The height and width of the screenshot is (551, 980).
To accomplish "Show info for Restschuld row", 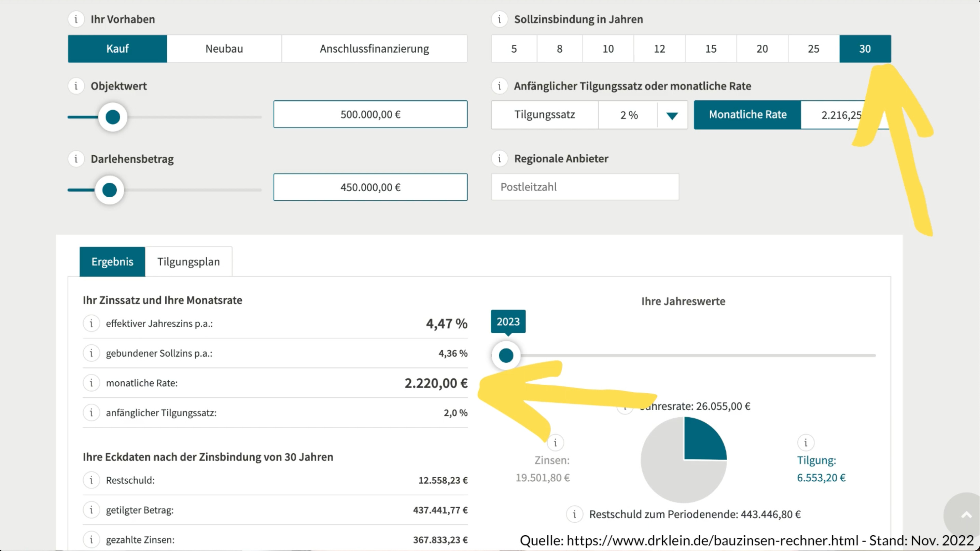I will (x=91, y=480).
